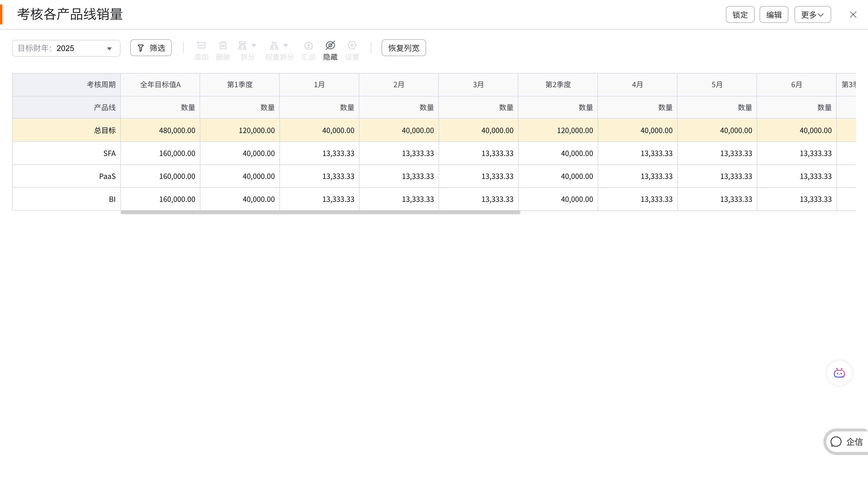Click the Delete (删除) trash icon
Screen dimensions: 868x490
click(x=223, y=46)
